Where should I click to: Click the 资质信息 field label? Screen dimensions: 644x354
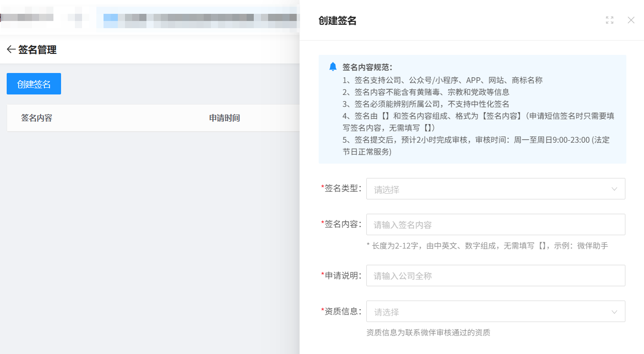[341, 311]
